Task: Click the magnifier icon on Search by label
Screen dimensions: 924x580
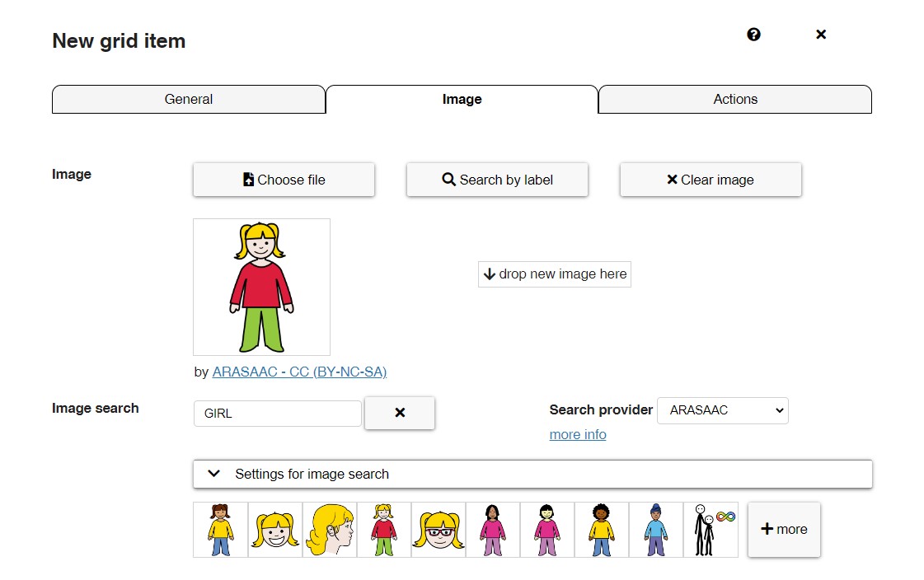Action: [448, 179]
